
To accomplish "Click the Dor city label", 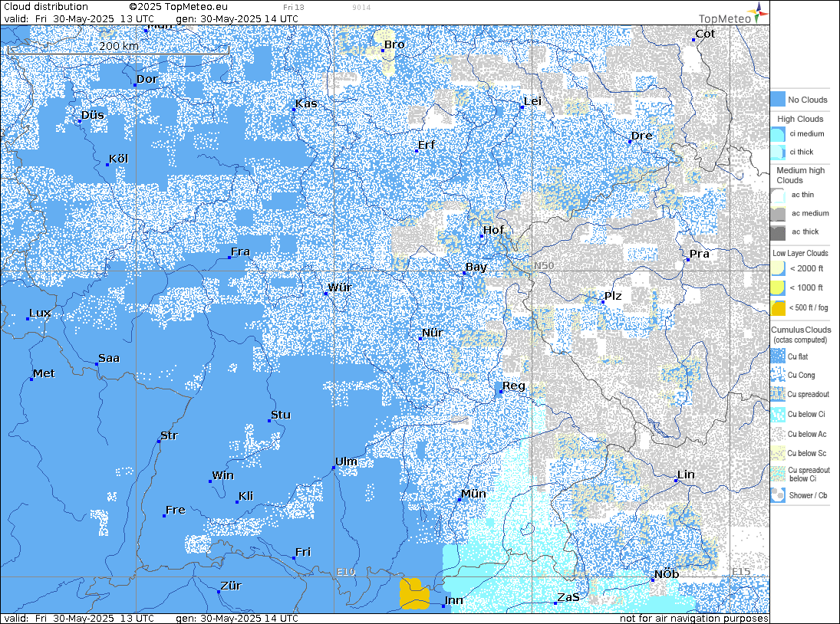I will pos(147,79).
